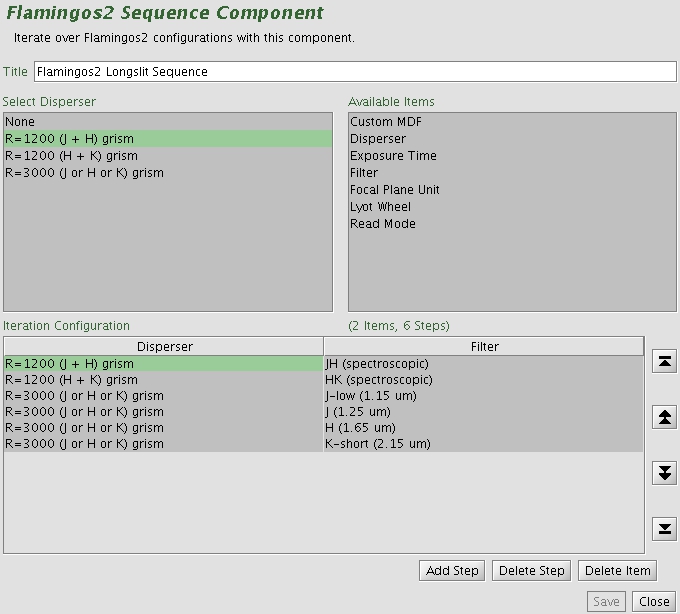Select R=3000 grism cell beside J (1.25 um)
This screenshot has height=614, width=680.
click(163, 412)
